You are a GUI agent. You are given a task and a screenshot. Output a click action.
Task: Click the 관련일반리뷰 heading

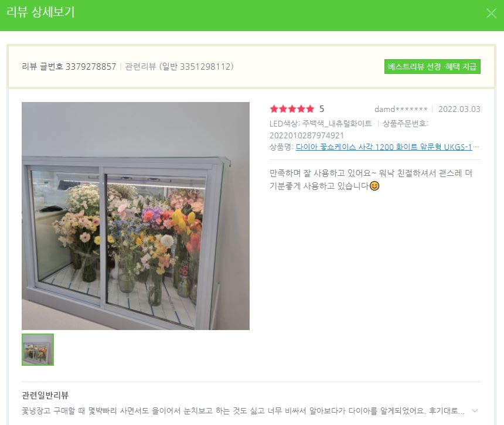coord(45,395)
